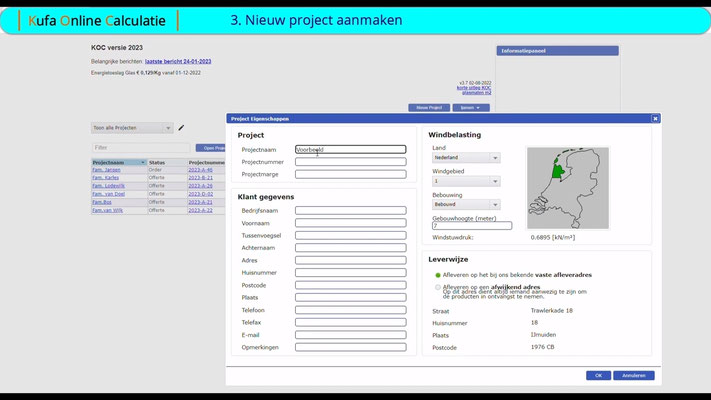Click the Netherlands wind region map
Image resolution: width=711 pixels, height=400 pixels.
(x=568, y=188)
